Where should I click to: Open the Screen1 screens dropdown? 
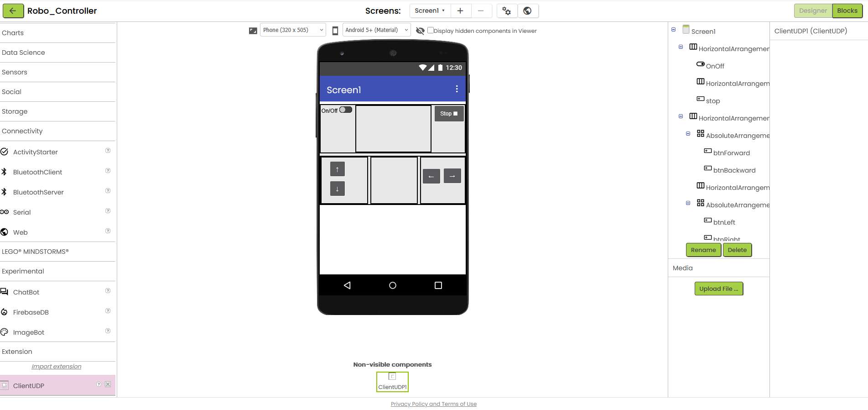tap(430, 11)
